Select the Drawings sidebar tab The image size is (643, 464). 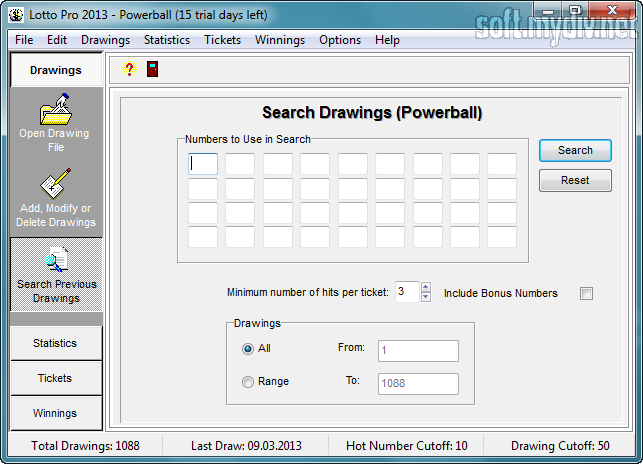[x=56, y=70]
